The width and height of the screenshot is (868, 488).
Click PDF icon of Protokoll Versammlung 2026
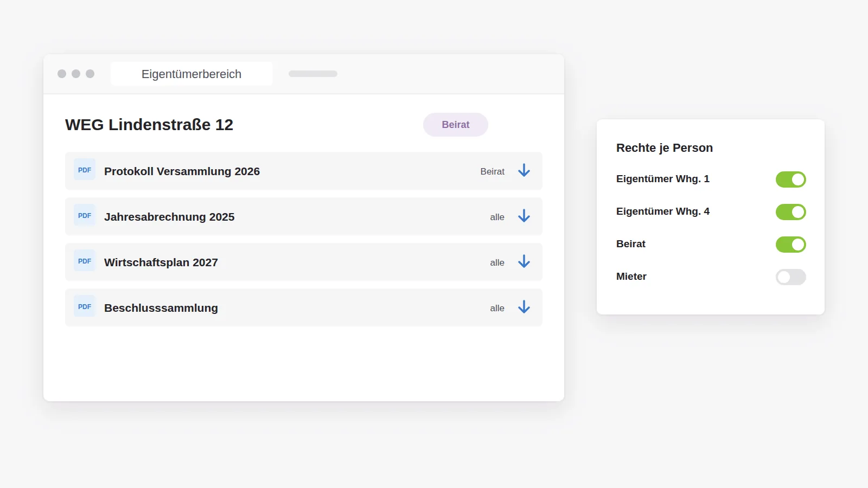[x=85, y=170]
